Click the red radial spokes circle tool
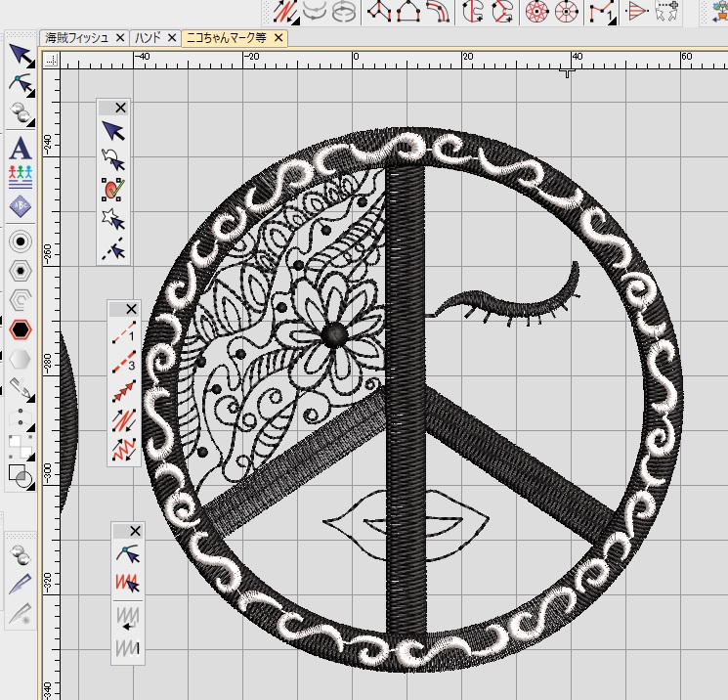 [567, 12]
